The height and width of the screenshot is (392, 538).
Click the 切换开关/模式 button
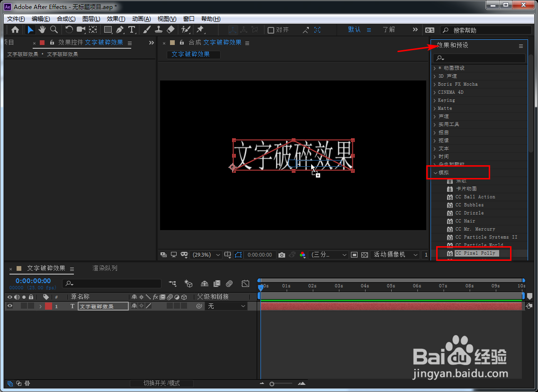(x=161, y=383)
